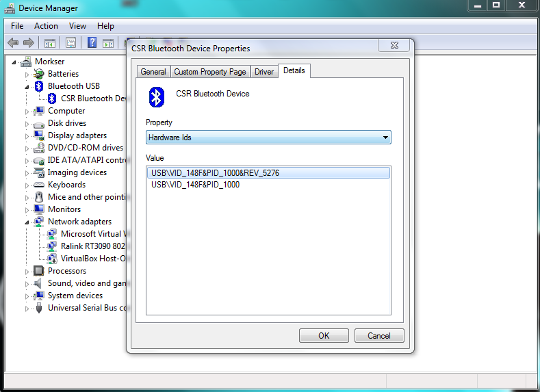
Task: Click the Properties toolbar icon
Action: [x=71, y=43]
